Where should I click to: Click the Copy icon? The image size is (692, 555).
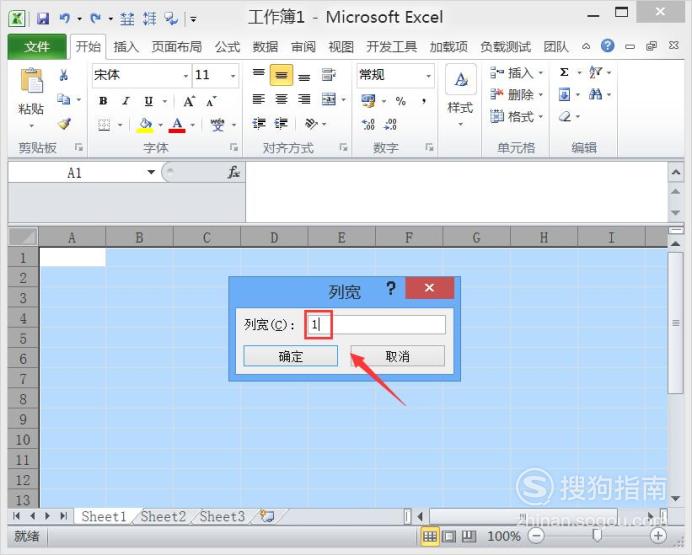(x=64, y=99)
